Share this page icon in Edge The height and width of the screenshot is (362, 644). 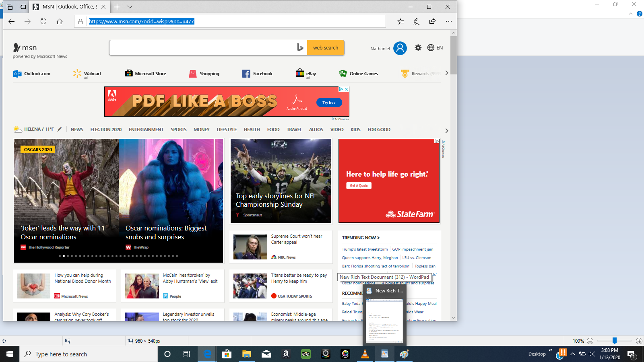pos(432,21)
